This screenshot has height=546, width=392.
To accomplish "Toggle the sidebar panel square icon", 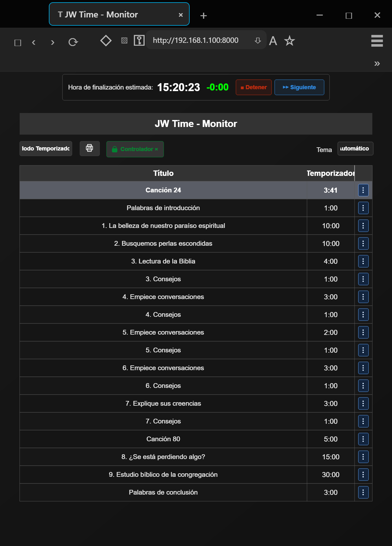I will pyautogui.click(x=18, y=43).
